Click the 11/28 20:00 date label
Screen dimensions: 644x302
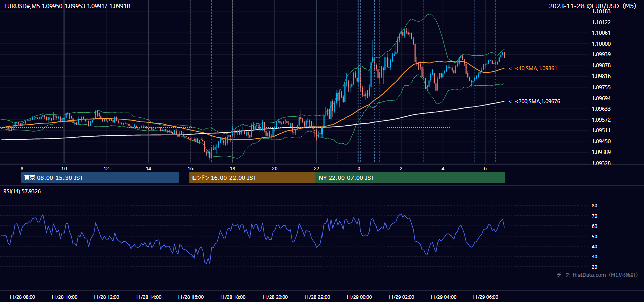pyautogui.click(x=275, y=297)
